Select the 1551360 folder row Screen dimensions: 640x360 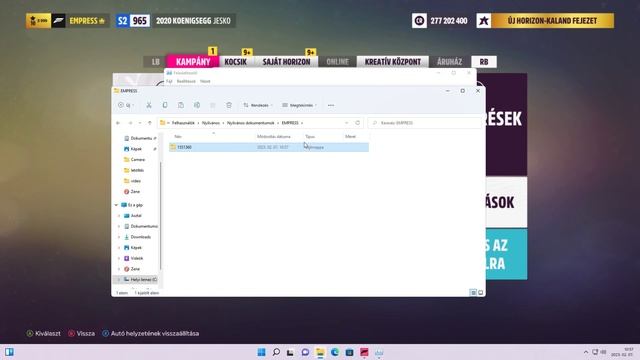tap(269, 147)
